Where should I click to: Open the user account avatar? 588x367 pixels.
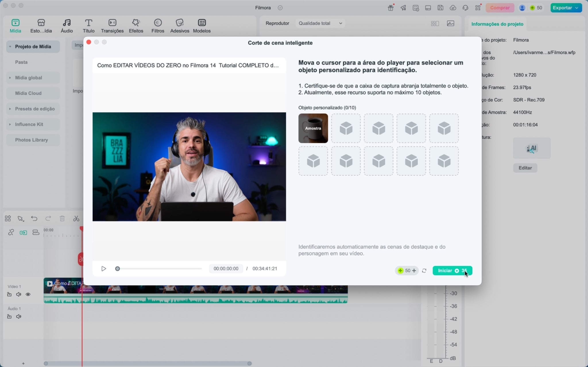coord(522,8)
